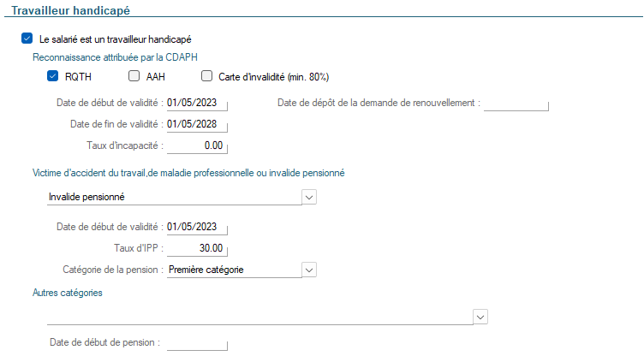Select the 'Taux d'IPP' value field
This screenshot has width=644, height=356.
point(197,248)
